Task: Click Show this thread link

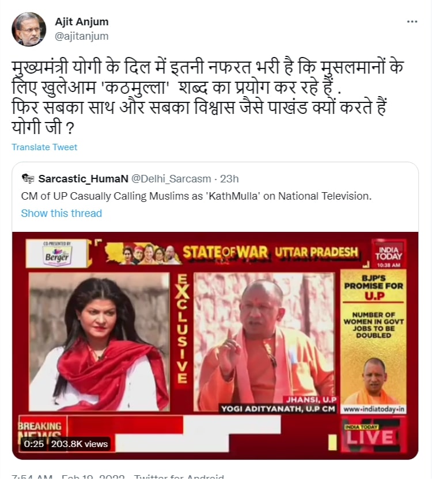Action: pyautogui.click(x=62, y=213)
